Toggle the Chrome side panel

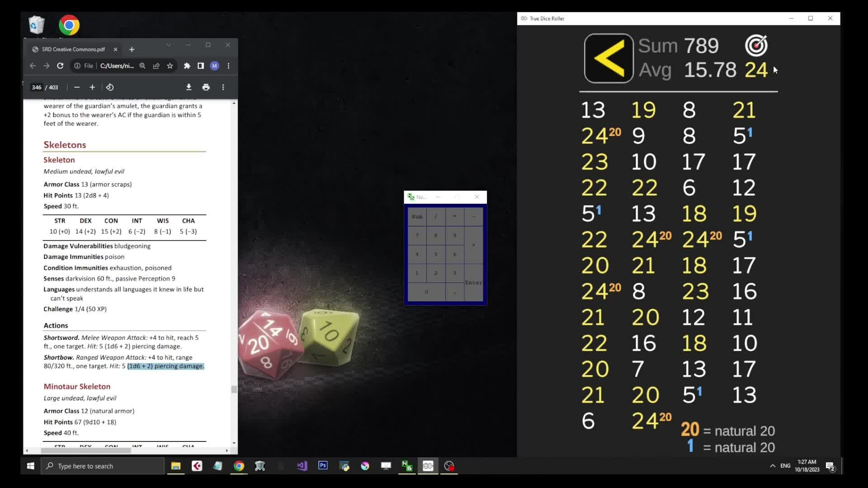(x=201, y=66)
